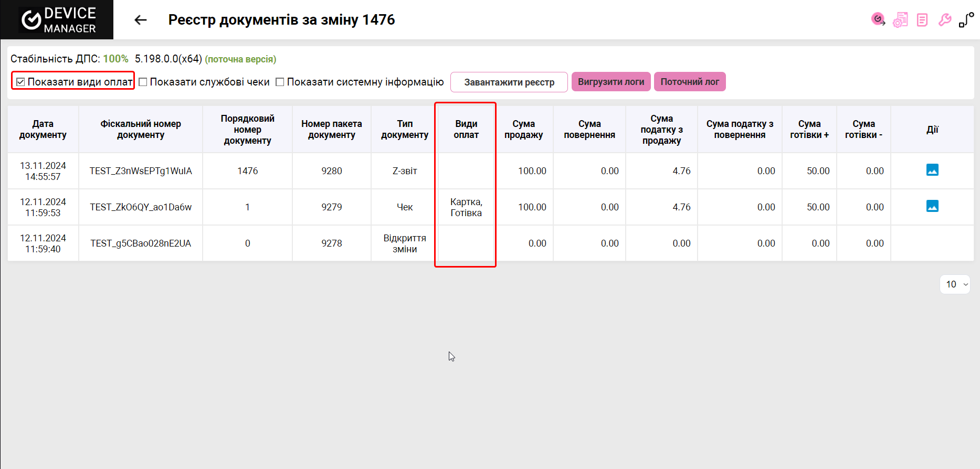Click the Z-звіт document type cell
Screen dimensions: 980x469
405,171
